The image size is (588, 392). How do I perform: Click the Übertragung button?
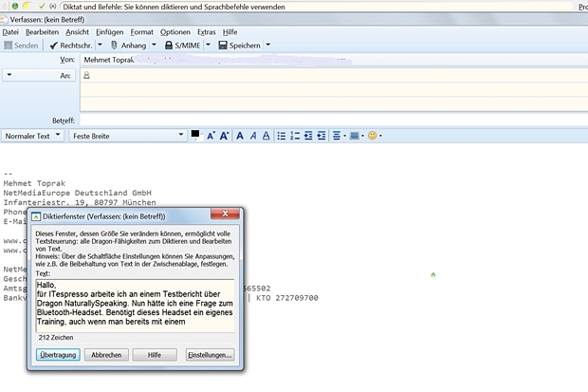tap(58, 355)
